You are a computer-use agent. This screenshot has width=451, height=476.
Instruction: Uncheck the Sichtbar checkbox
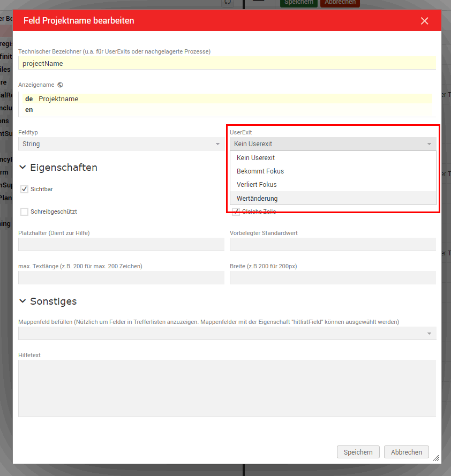pyautogui.click(x=24, y=189)
